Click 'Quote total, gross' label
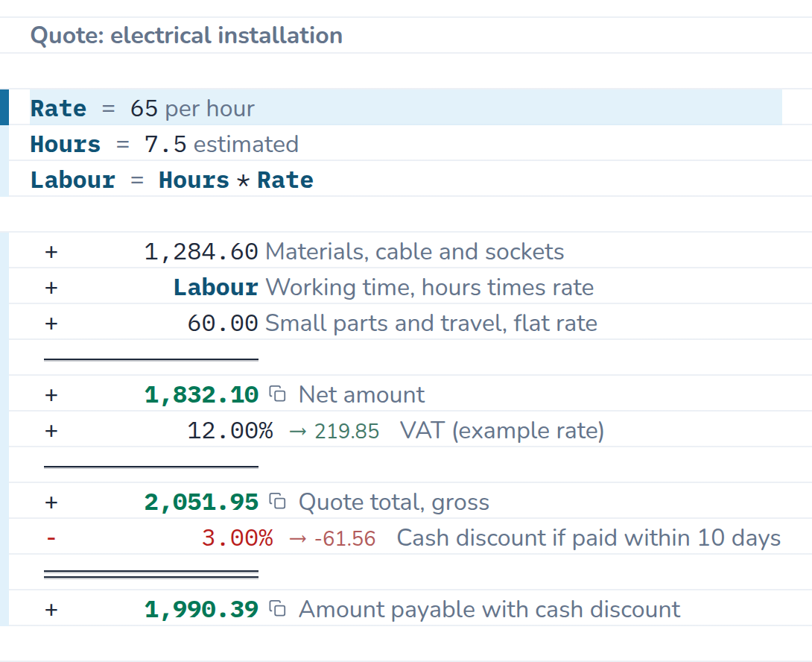The image size is (812, 662). (394, 502)
